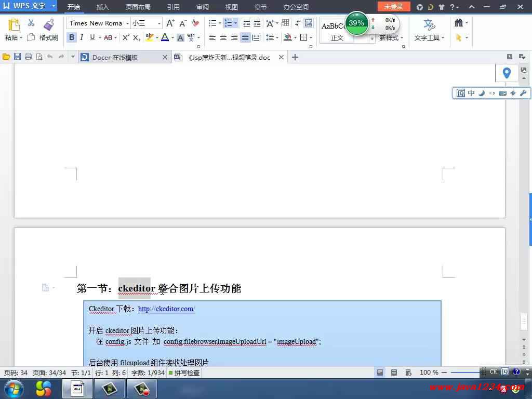
Task: Click the binoculars Find icon
Action: (x=459, y=23)
